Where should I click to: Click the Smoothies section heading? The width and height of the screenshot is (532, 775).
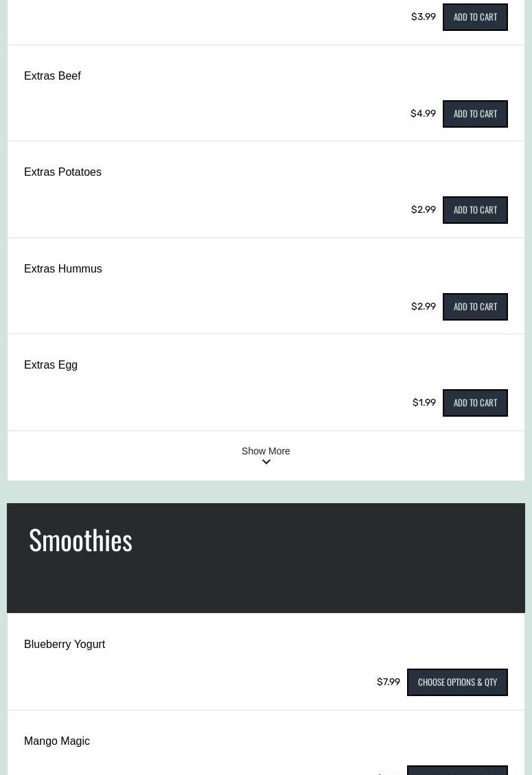tap(80, 540)
